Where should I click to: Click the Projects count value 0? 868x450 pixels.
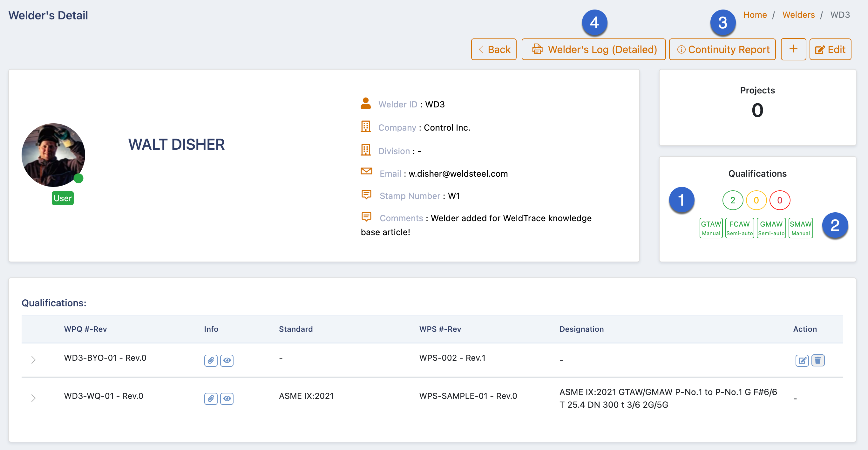tap(757, 110)
